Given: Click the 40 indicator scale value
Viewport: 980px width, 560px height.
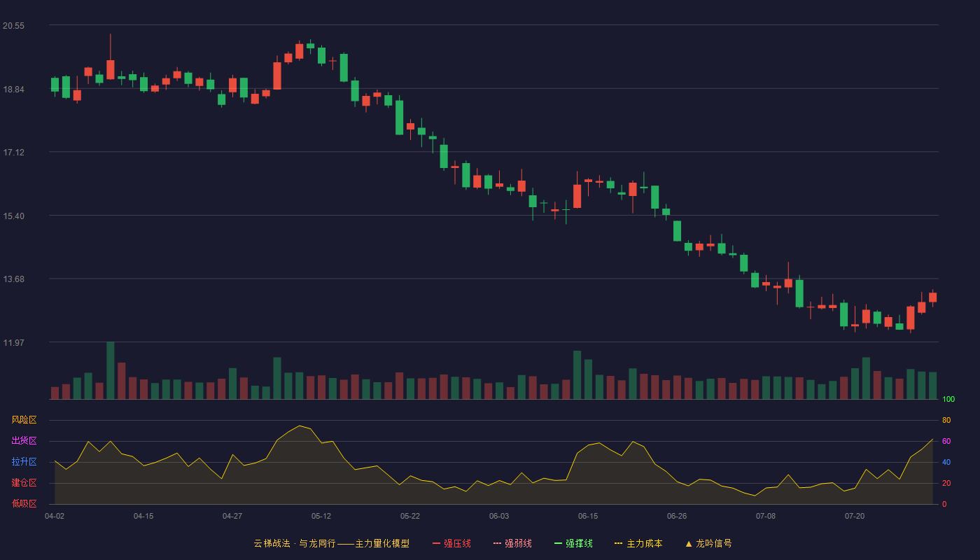Looking at the screenshot, I should click(x=946, y=462).
